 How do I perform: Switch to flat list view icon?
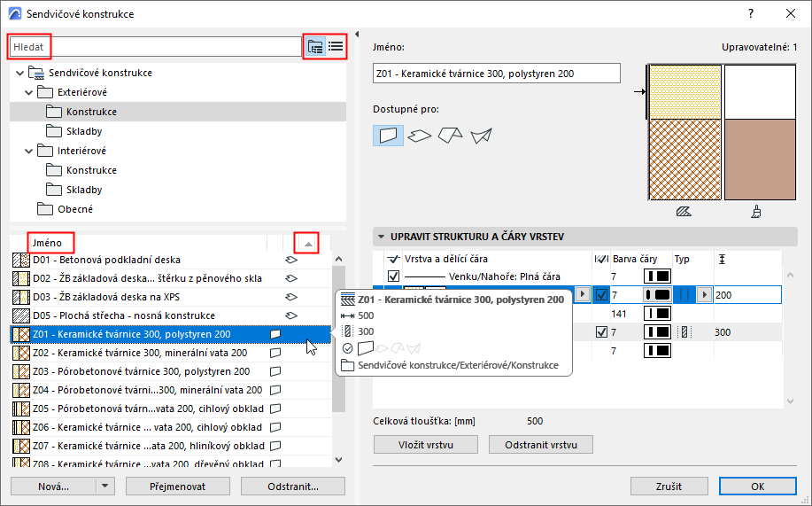point(336,47)
